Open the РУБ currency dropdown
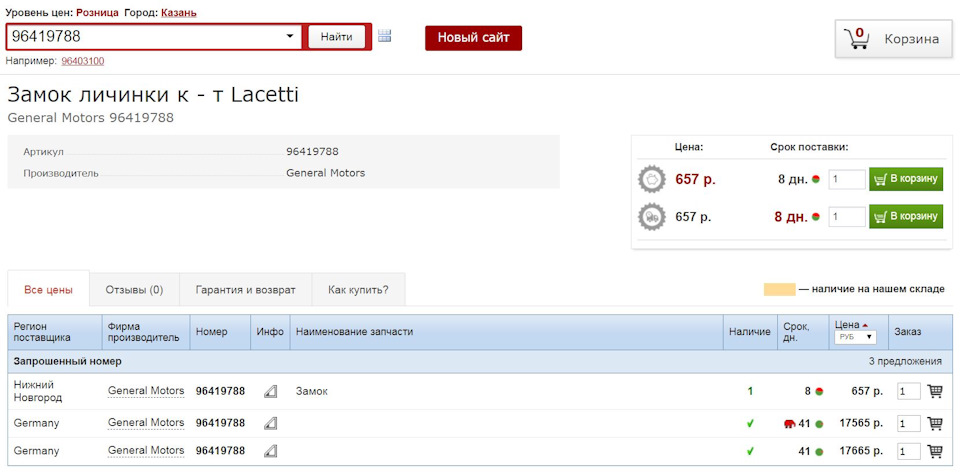This screenshot has height=473, width=960. tap(855, 338)
